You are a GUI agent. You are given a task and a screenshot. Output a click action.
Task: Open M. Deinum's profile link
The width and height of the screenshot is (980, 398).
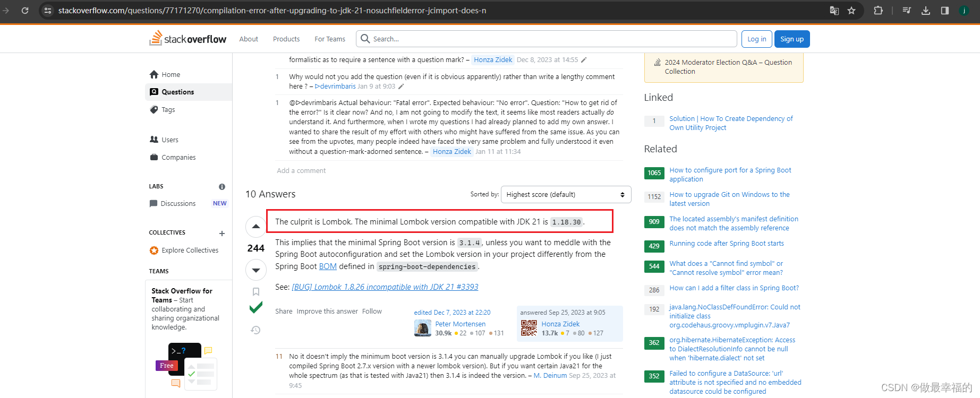pyautogui.click(x=550, y=375)
